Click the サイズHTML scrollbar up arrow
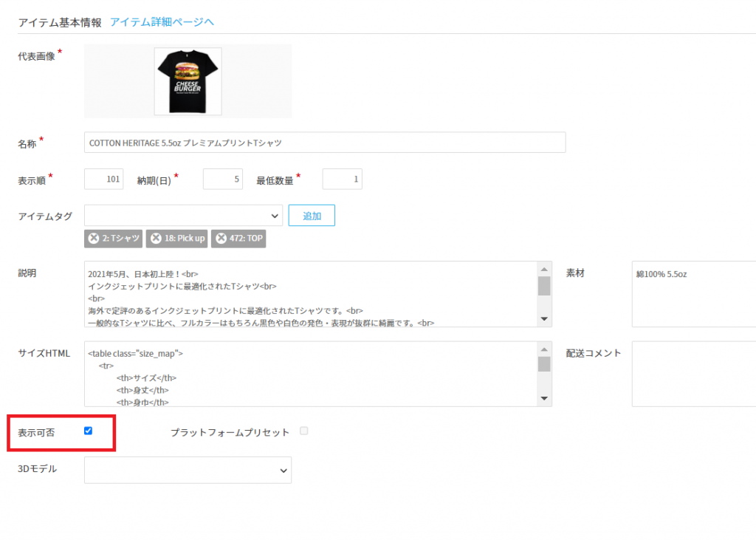This screenshot has height=540, width=756. coord(544,349)
